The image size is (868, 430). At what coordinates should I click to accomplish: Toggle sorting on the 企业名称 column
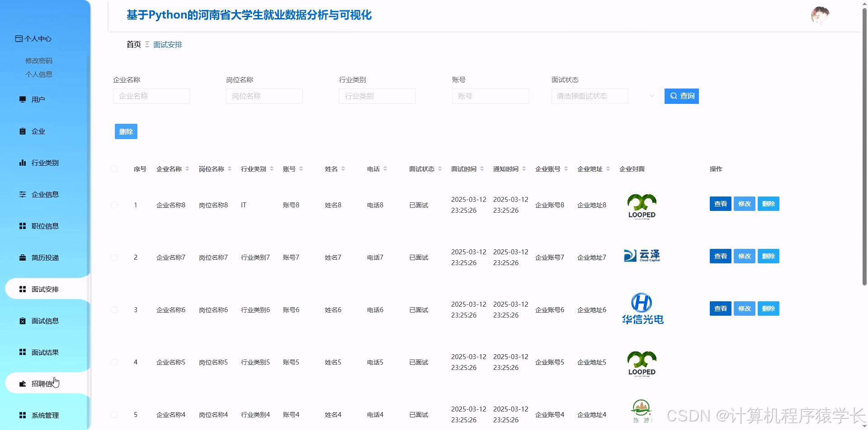[188, 168]
